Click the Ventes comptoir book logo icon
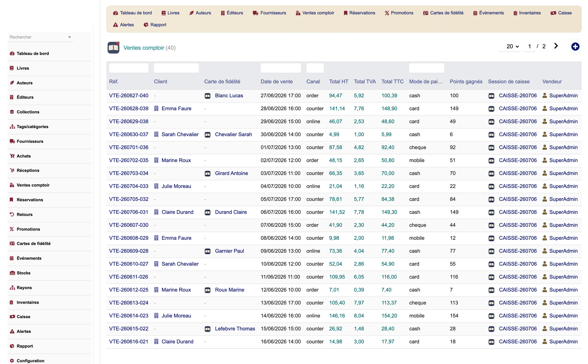Image resolution: width=588 pixels, height=364 pixels. click(113, 48)
